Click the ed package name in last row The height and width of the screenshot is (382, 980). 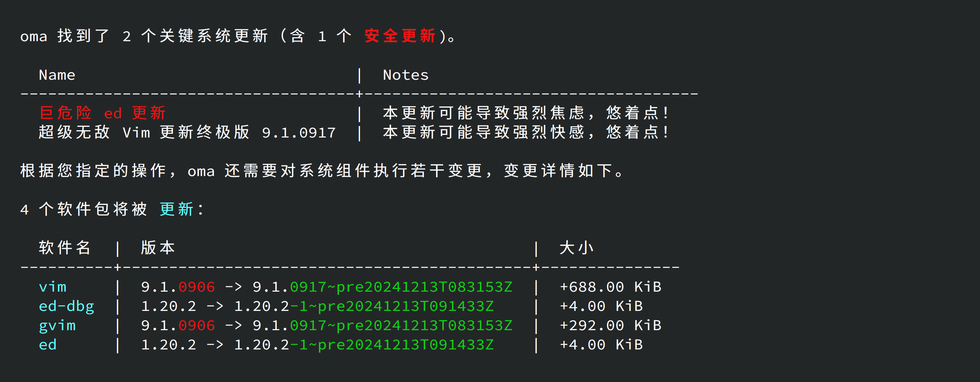pos(48,345)
